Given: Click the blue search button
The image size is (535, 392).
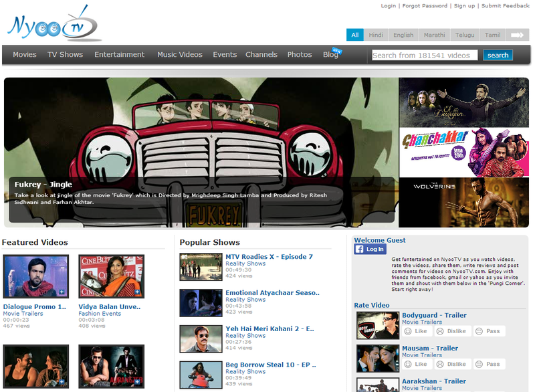Looking at the screenshot, I should 498,56.
